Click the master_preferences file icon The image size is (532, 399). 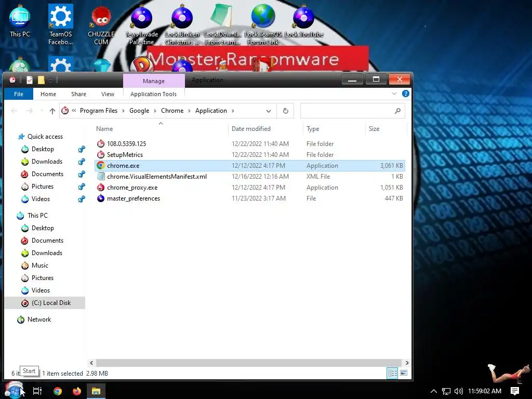(x=101, y=198)
